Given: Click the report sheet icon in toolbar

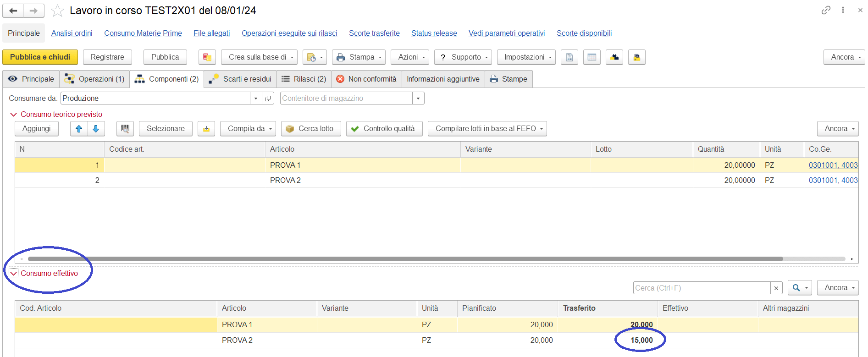Looking at the screenshot, I should [569, 57].
